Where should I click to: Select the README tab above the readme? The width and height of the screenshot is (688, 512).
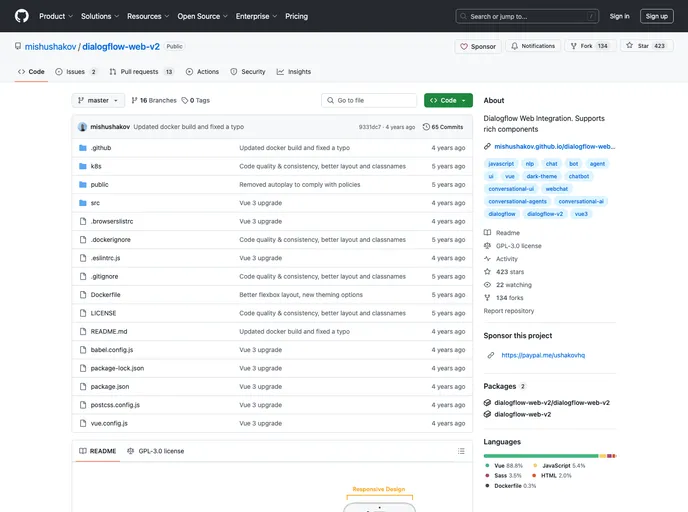[x=98, y=451]
